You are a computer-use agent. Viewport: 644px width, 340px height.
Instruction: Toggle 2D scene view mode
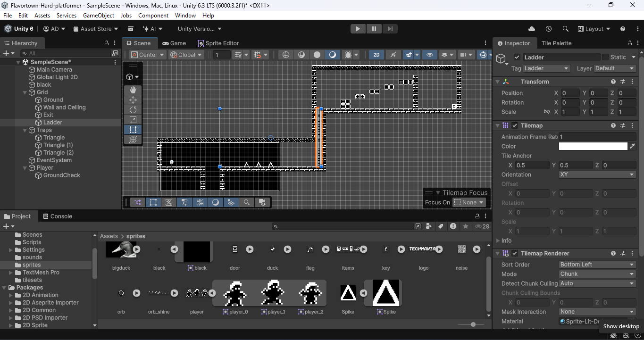[376, 55]
